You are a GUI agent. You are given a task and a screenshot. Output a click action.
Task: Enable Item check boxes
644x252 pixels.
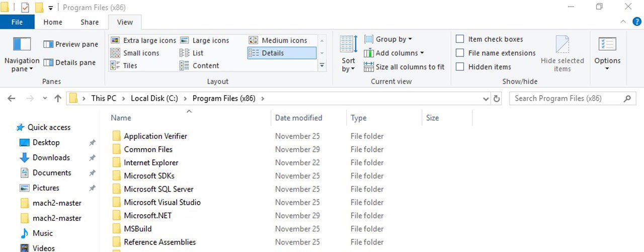(460, 39)
